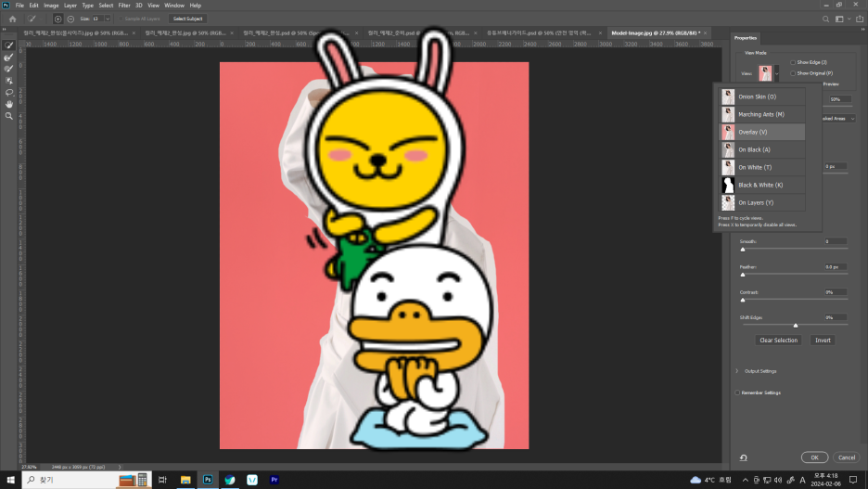
Task: Open the Filter menu
Action: 124,5
